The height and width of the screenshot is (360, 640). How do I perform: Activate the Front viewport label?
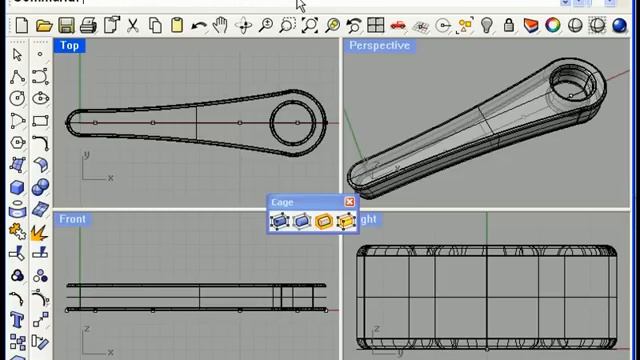72,219
